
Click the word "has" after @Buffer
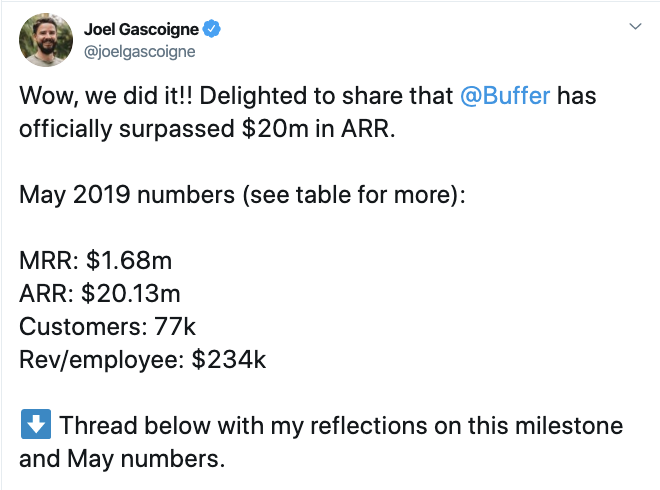pyautogui.click(x=577, y=96)
